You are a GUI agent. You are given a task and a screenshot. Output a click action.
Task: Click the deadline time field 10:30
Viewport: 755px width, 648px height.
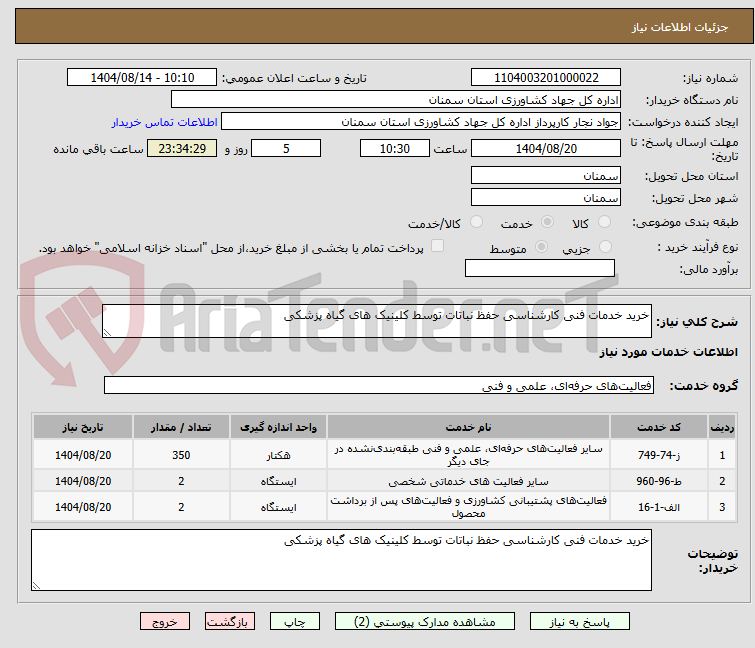coord(395,148)
